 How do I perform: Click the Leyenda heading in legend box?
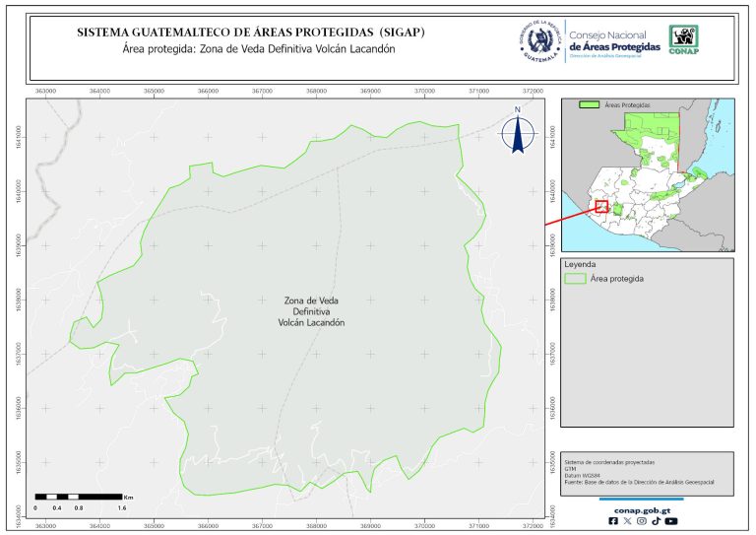(x=579, y=265)
